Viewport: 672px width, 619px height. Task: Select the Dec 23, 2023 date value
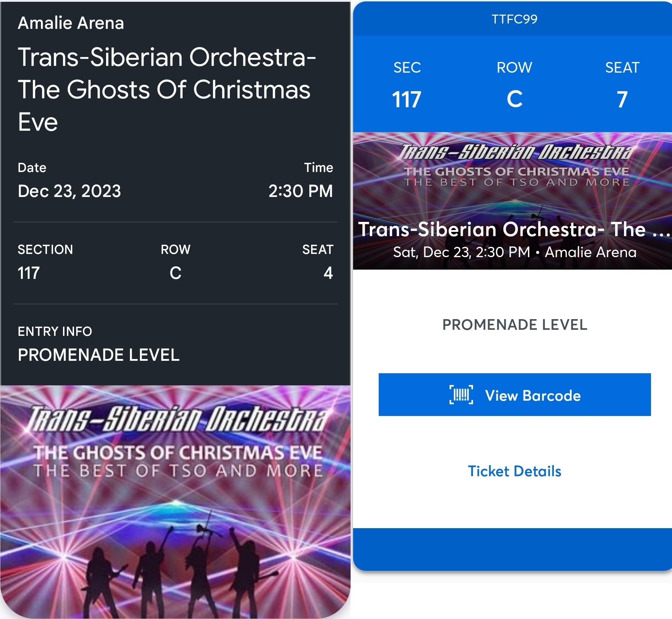[x=69, y=191]
